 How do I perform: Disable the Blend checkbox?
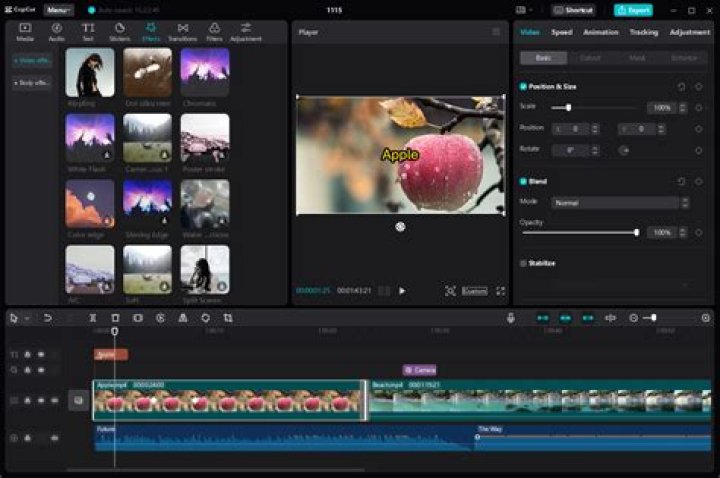523,181
